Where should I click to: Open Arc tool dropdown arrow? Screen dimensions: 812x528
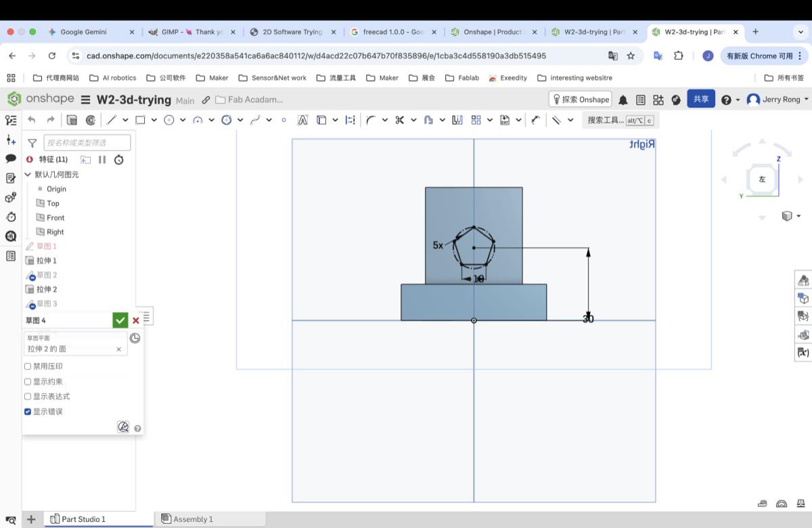(211, 120)
